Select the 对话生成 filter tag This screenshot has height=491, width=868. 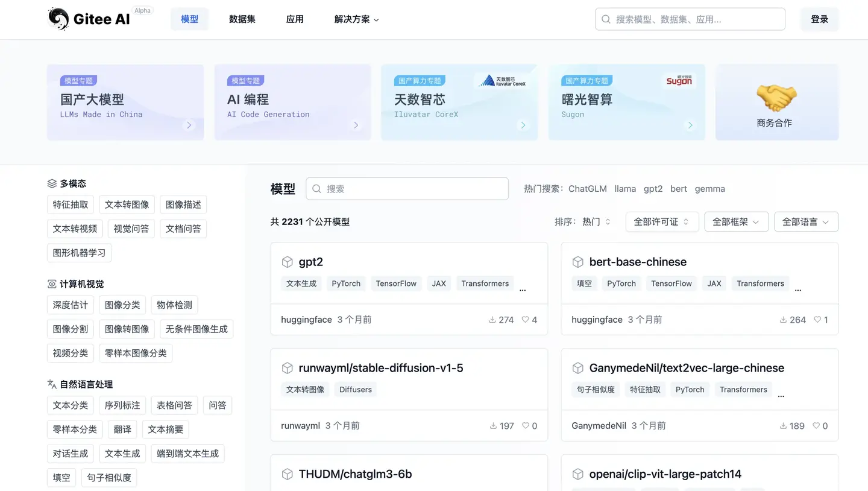tap(71, 454)
